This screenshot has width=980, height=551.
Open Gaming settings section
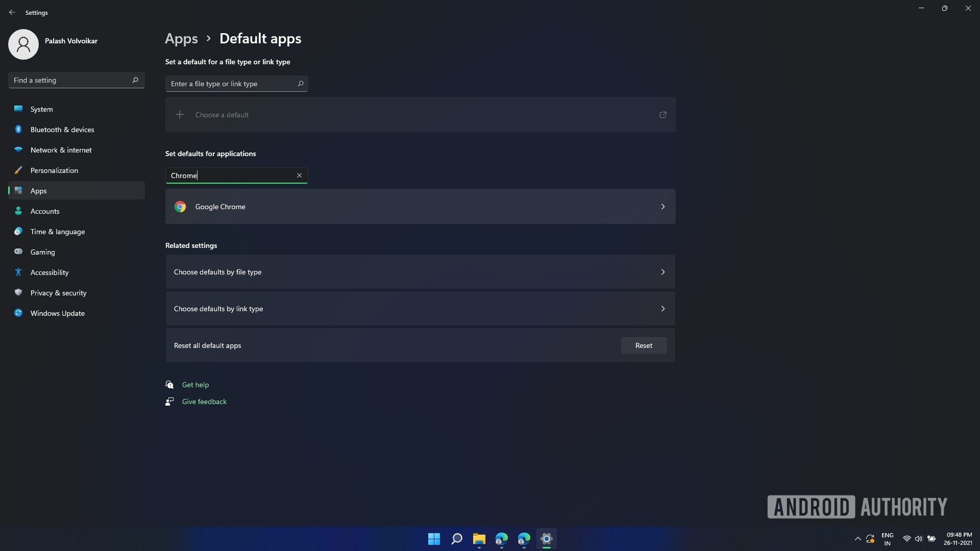coord(42,252)
